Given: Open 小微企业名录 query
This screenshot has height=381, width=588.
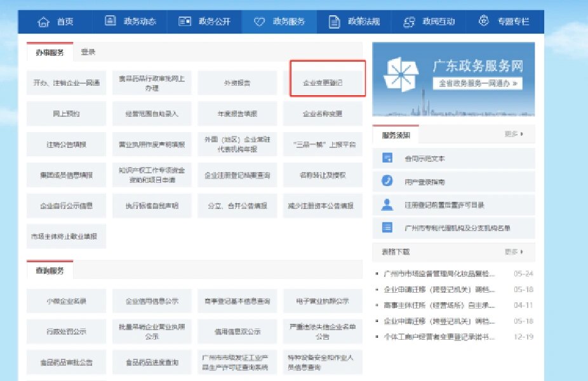Looking at the screenshot, I should (67, 301).
